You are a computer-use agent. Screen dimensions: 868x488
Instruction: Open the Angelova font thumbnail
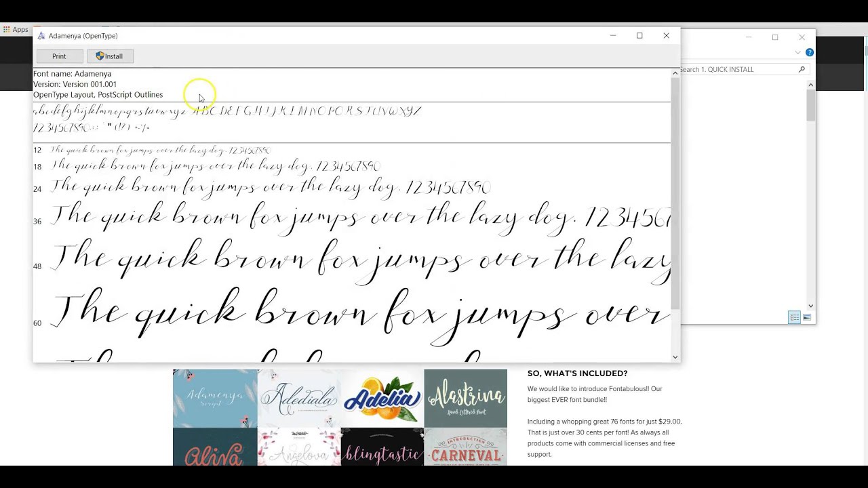[299, 447]
